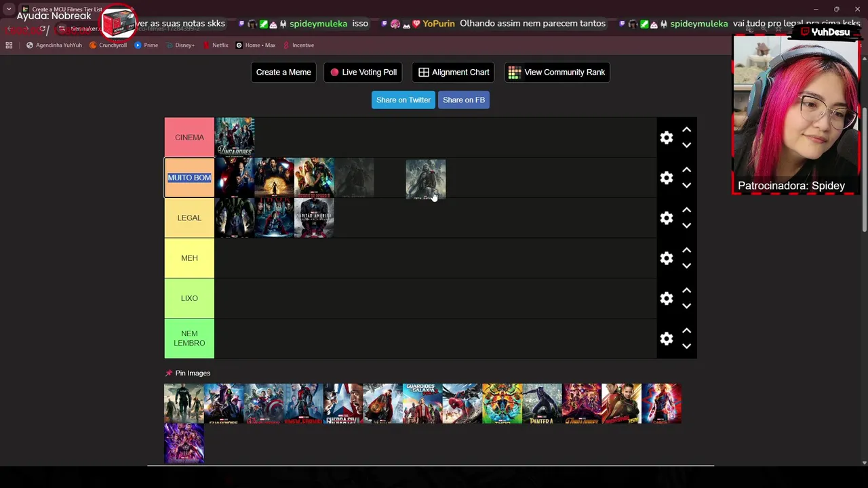The height and width of the screenshot is (488, 868).
Task: Click the Create a Meme button
Action: point(283,73)
